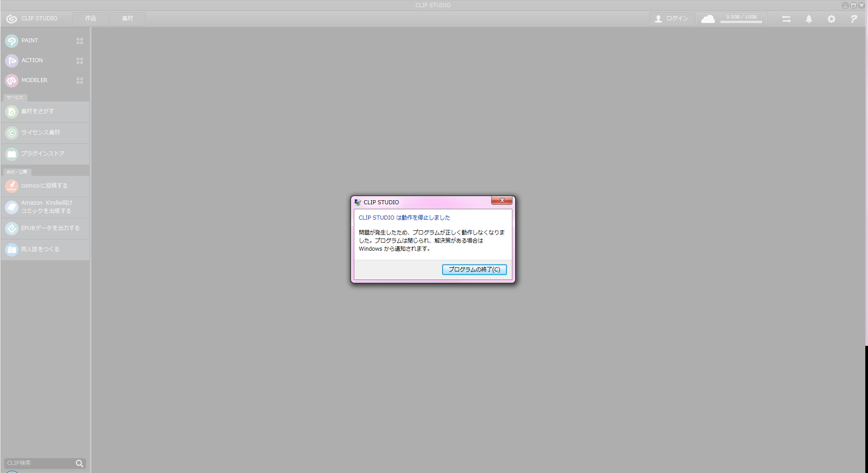
Task: Switch to the 素材 tab
Action: pos(128,18)
